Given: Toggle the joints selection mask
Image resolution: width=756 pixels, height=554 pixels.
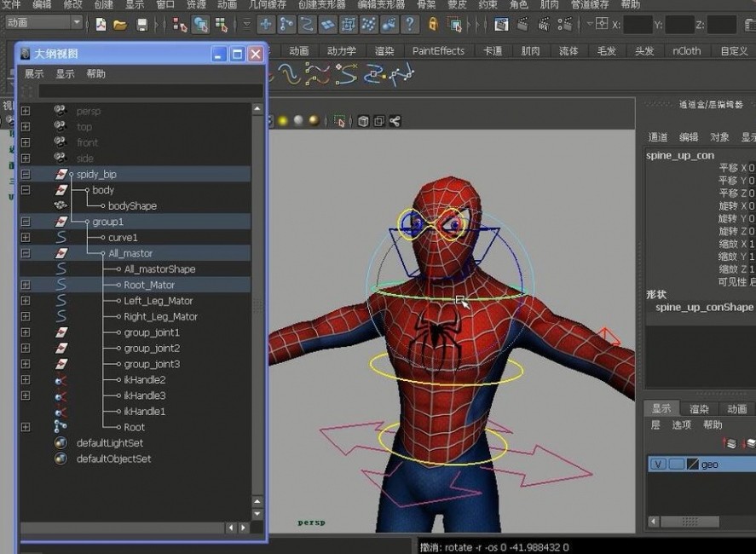Looking at the screenshot, I should point(286,24).
